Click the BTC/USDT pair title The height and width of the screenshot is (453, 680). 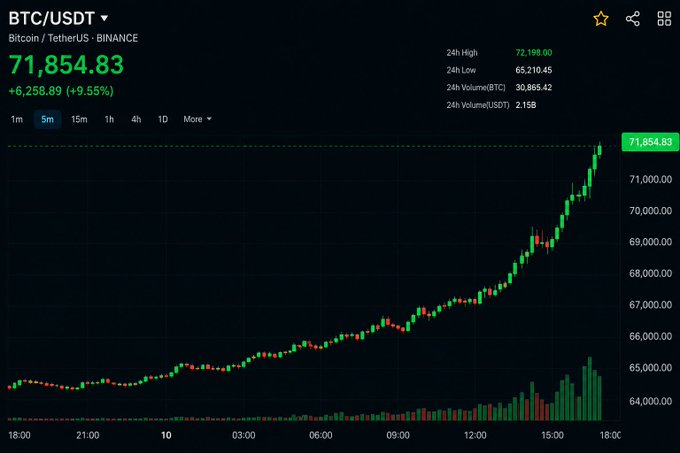[x=52, y=18]
